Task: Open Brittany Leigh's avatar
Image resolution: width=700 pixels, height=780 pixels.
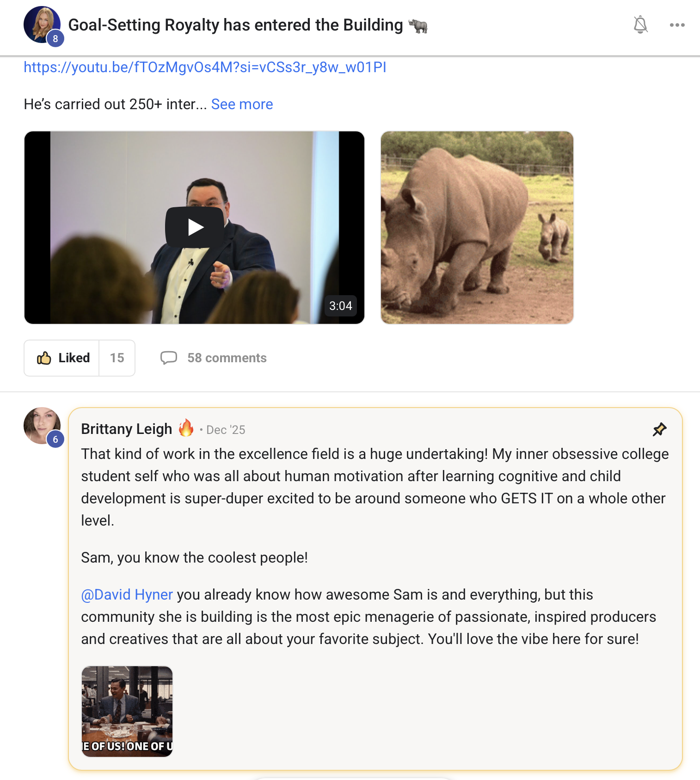Action: (x=41, y=424)
